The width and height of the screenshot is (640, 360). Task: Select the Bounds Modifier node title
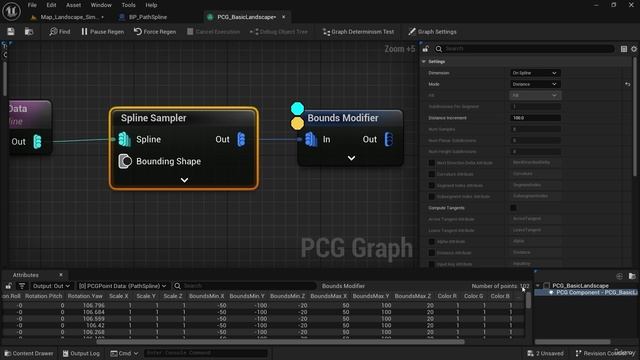(343, 118)
